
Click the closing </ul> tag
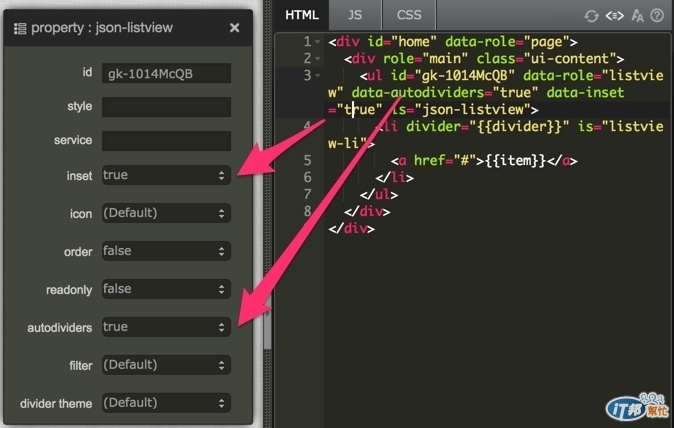(x=379, y=194)
